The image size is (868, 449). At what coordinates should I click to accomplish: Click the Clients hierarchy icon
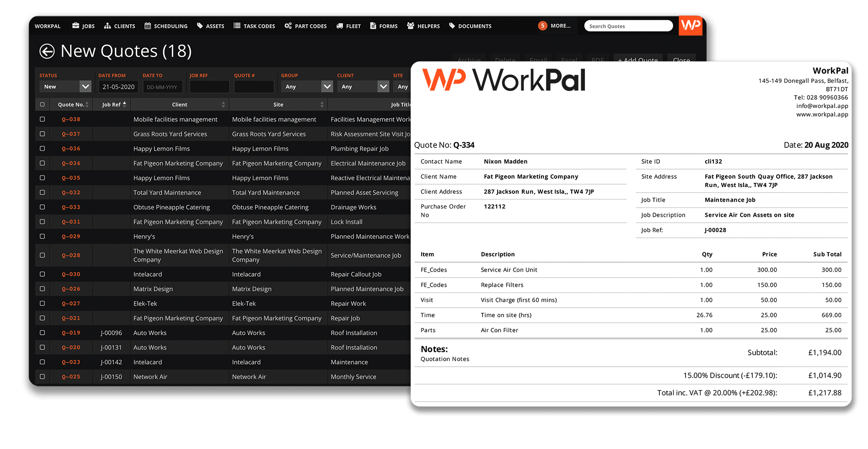(x=107, y=26)
